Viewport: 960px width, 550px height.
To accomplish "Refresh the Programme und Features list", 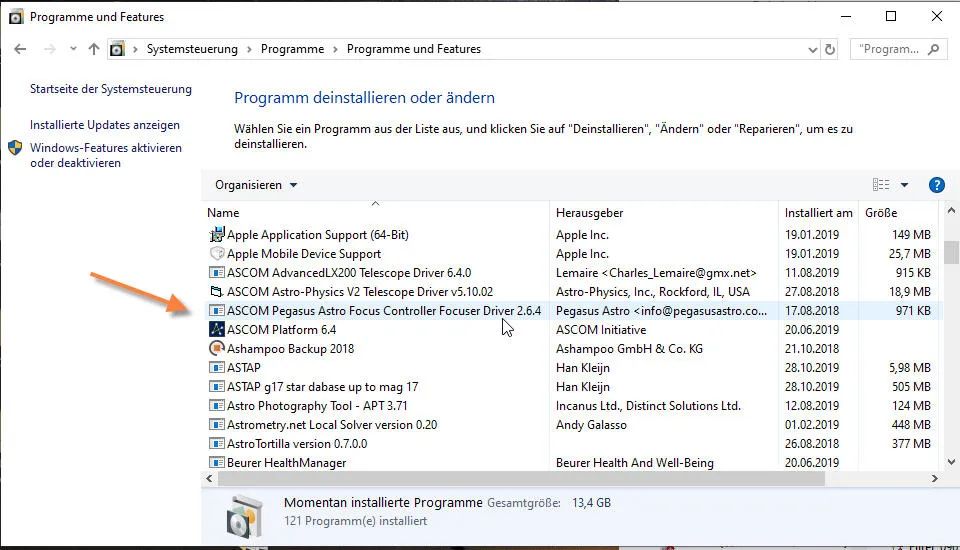I will [829, 49].
